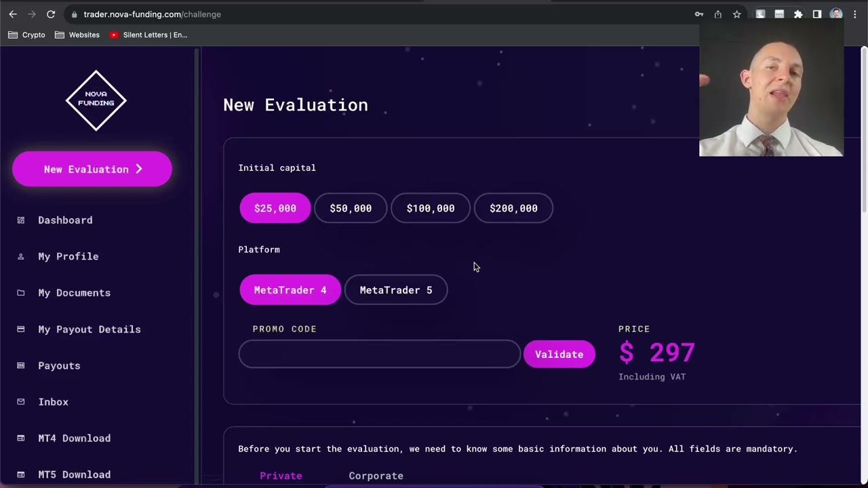Choose the MetaTrader 4 platform

coord(290,290)
